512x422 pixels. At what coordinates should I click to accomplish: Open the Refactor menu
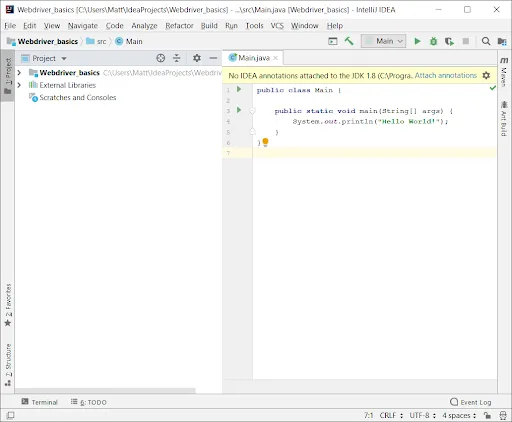click(179, 26)
